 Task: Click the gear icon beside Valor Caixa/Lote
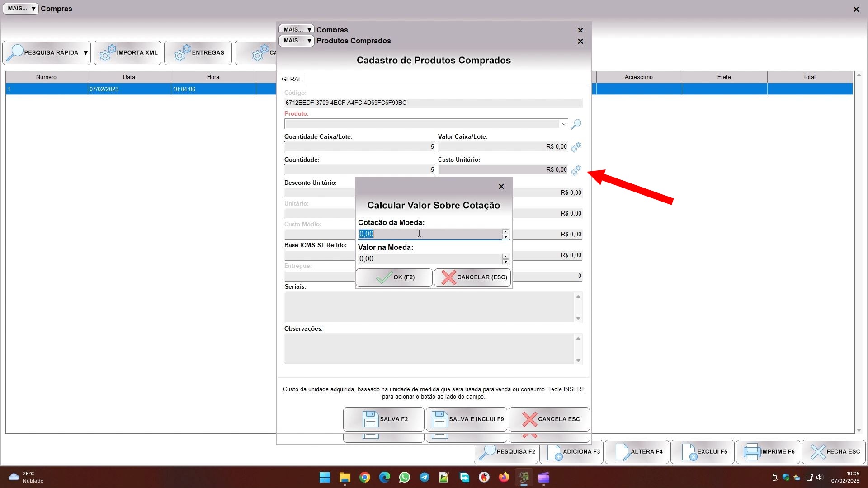tap(576, 147)
